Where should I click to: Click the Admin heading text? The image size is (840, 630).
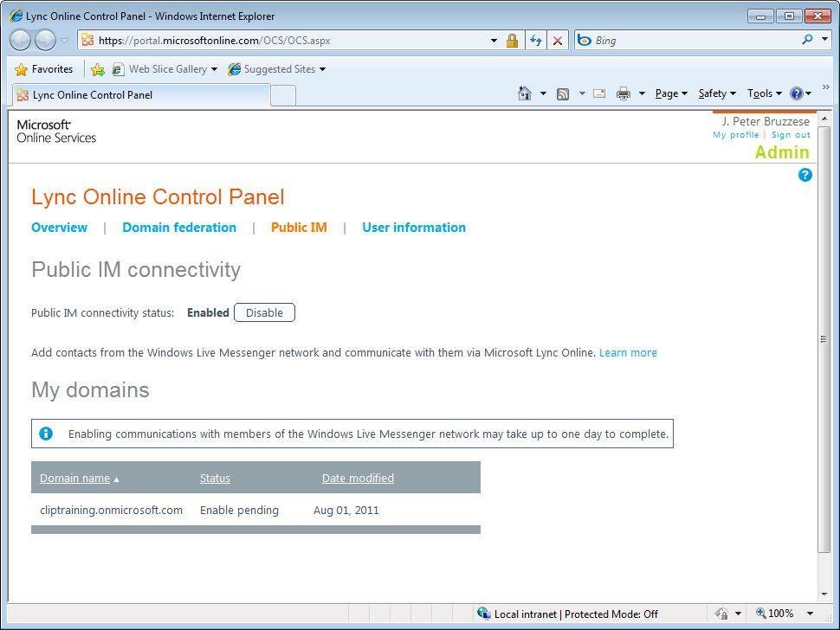(x=782, y=152)
